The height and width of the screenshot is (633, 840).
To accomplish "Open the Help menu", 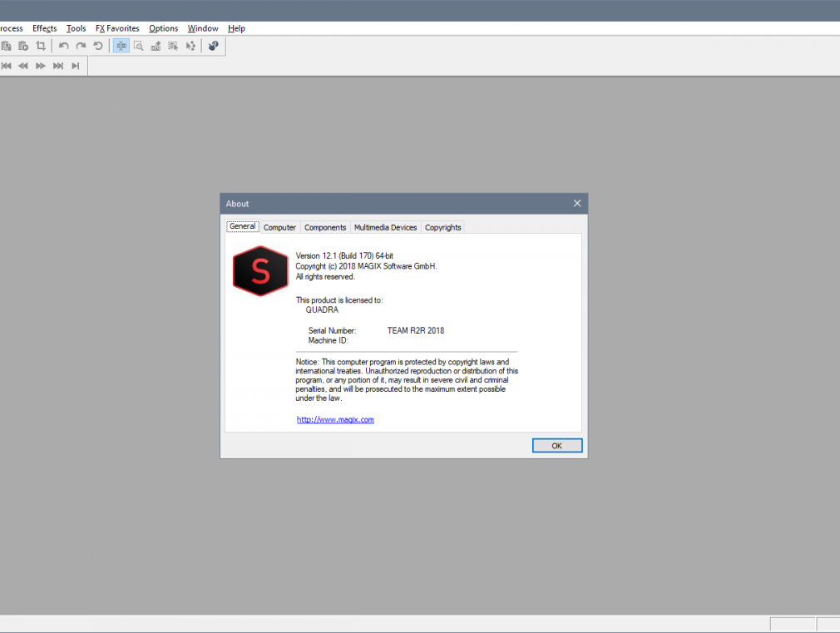I will click(x=236, y=28).
